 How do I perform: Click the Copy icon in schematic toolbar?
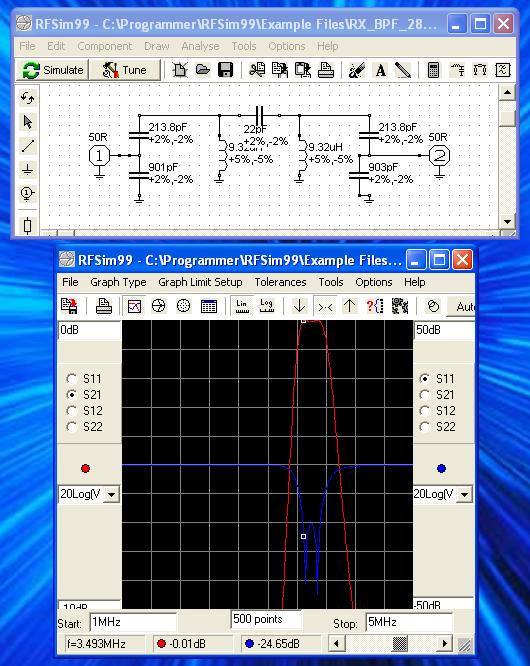280,70
